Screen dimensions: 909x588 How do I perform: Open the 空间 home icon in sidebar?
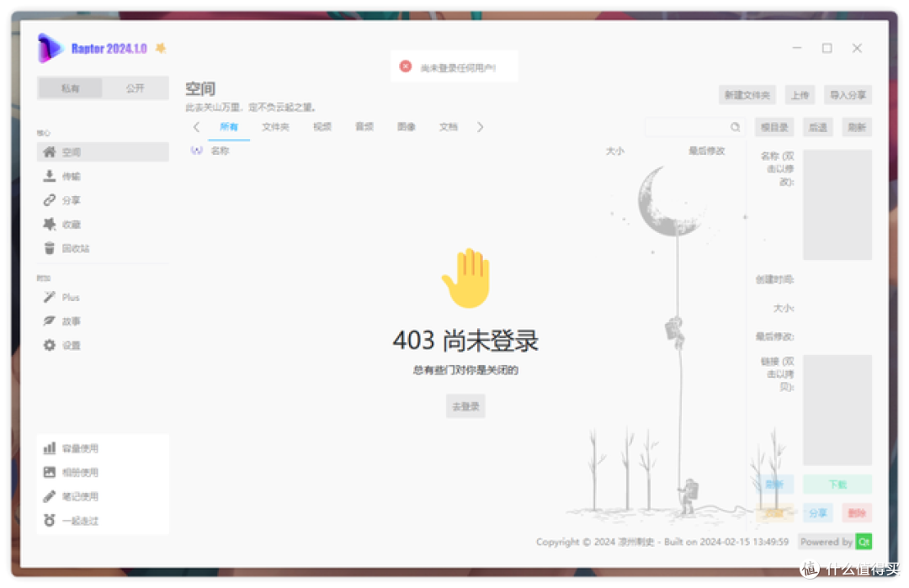coord(50,151)
